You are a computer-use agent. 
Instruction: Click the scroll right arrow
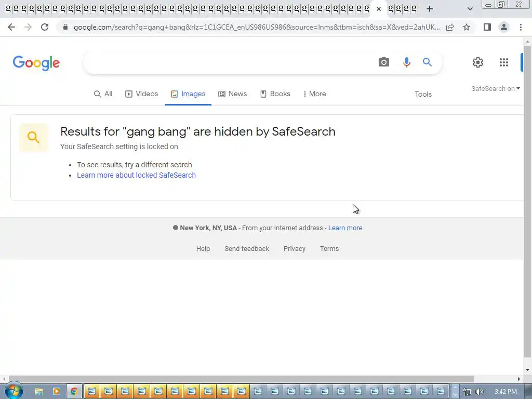(519, 379)
